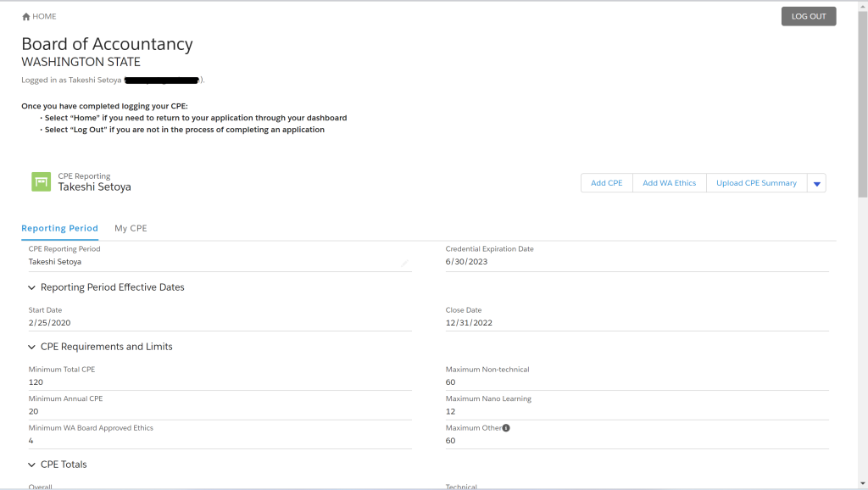Click the Board of Accountancy heading
The image size is (868, 490).
click(x=108, y=44)
